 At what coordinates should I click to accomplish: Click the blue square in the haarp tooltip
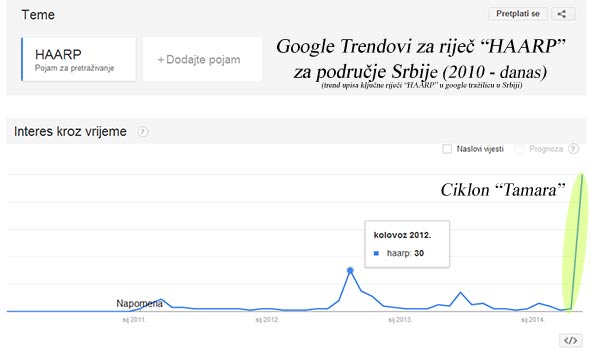[376, 253]
